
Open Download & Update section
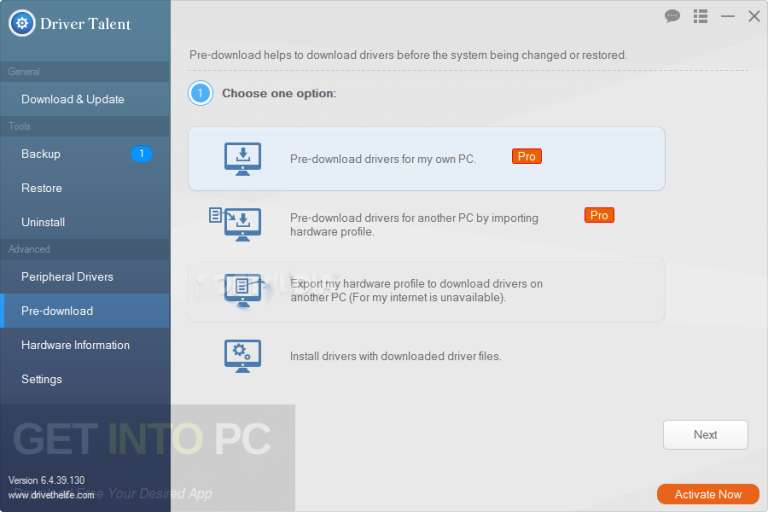[85, 99]
